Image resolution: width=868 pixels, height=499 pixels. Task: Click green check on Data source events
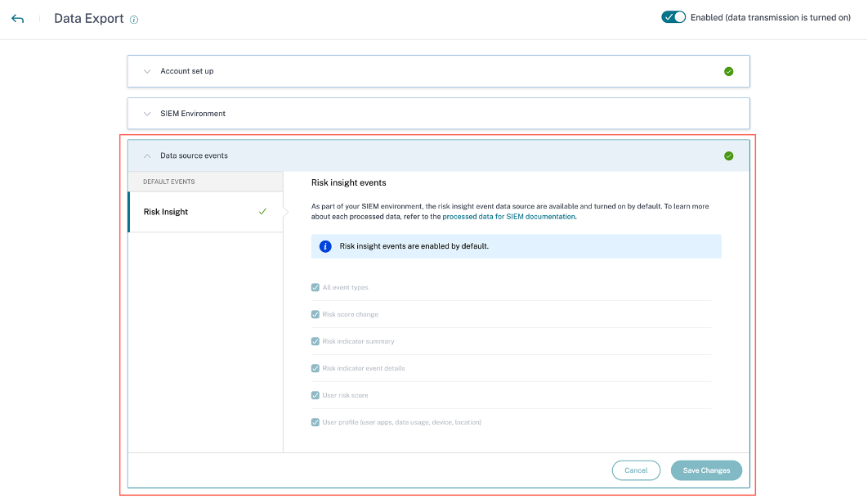coord(728,155)
